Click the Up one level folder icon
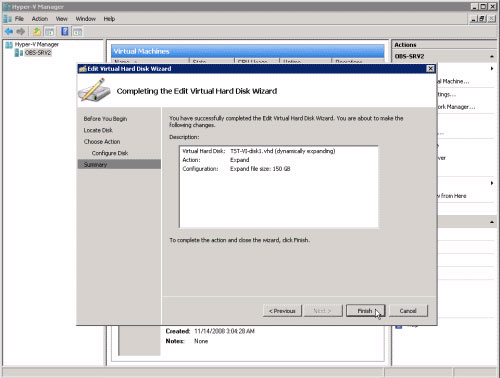The width and height of the screenshot is (500, 378). point(37,32)
